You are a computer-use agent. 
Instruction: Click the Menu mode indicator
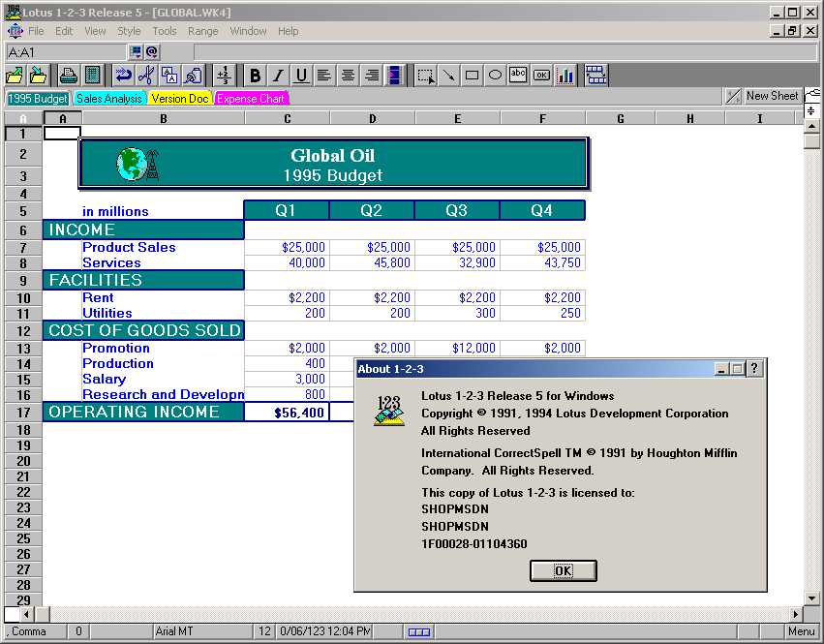802,631
